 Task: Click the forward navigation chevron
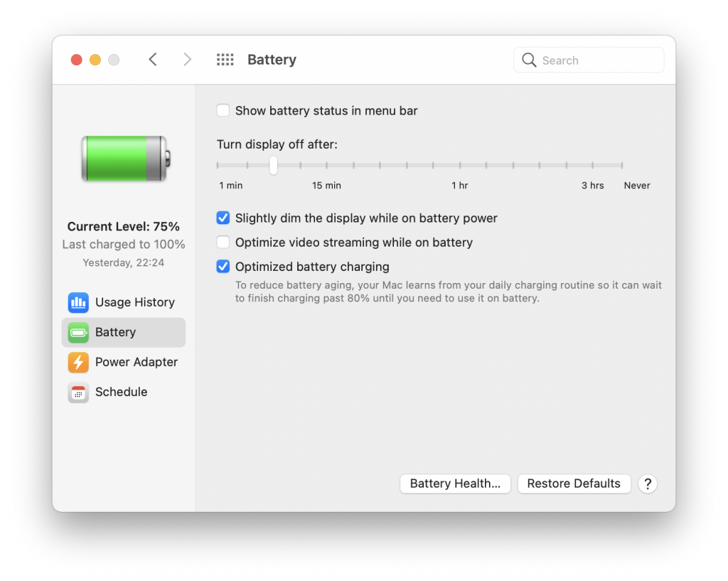click(187, 60)
